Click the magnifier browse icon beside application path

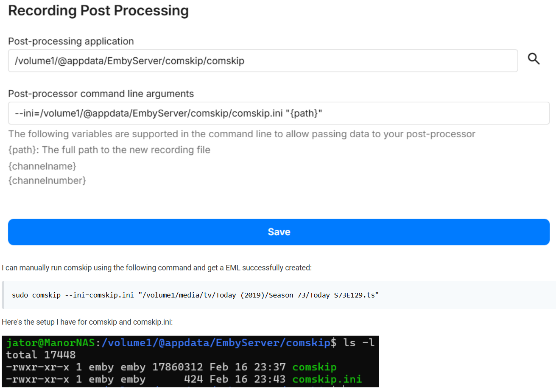coord(534,59)
